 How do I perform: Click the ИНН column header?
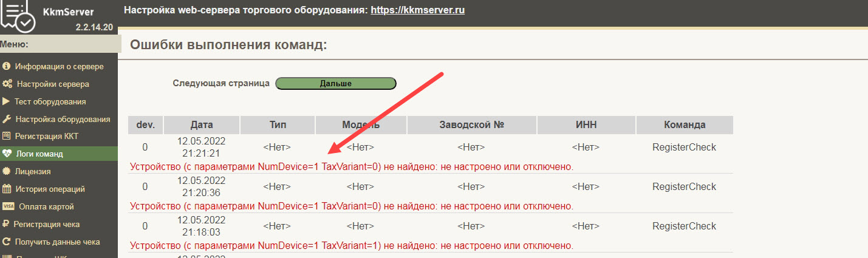coord(586,124)
